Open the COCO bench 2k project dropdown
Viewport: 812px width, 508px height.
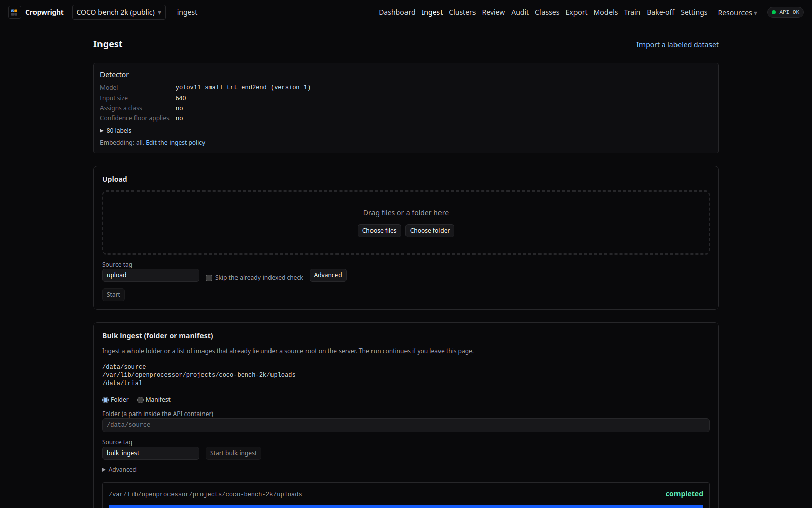(x=119, y=12)
